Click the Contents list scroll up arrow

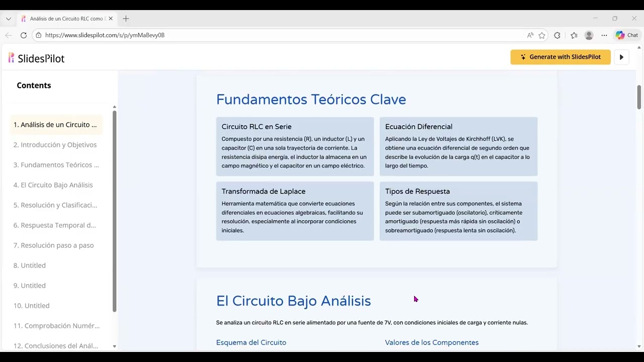click(x=114, y=107)
